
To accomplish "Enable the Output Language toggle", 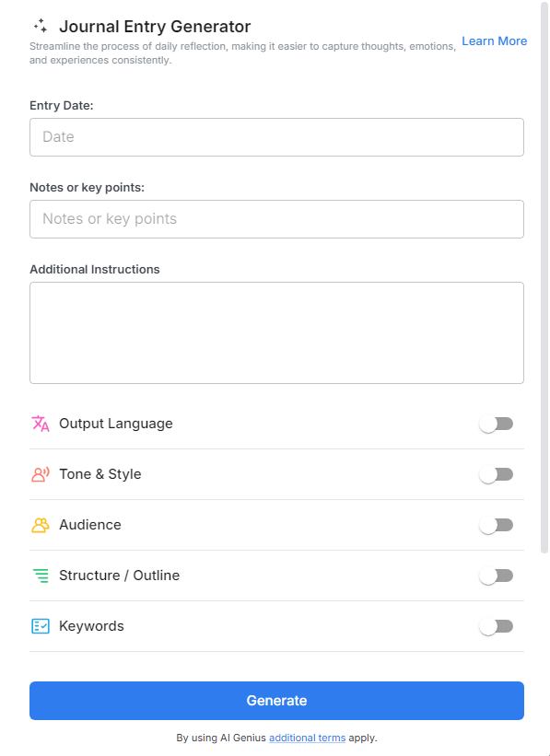I will pyautogui.click(x=497, y=424).
